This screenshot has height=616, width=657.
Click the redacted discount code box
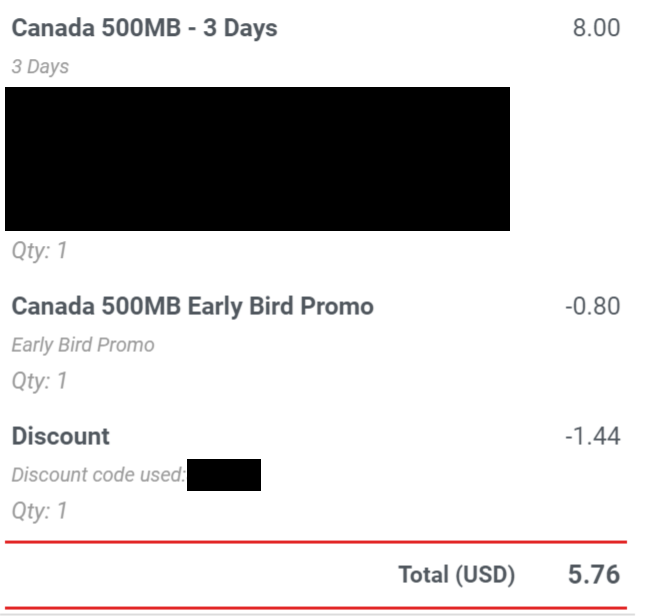[224, 475]
